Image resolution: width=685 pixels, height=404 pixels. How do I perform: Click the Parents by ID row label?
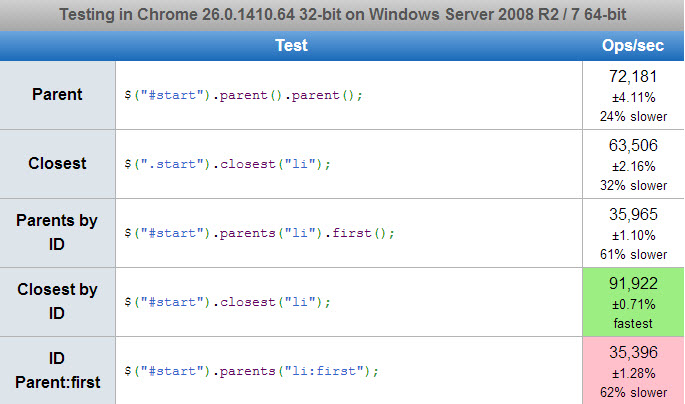coord(57,232)
